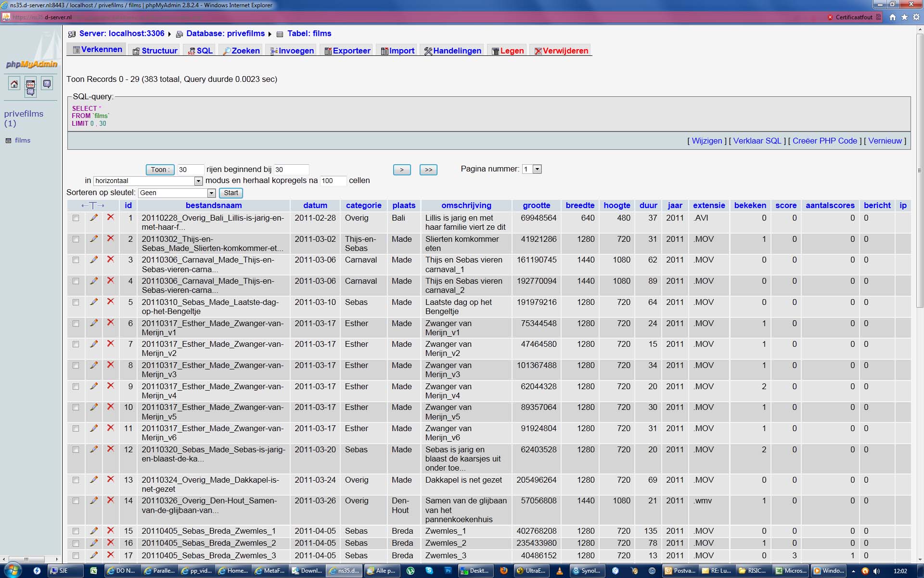This screenshot has width=924, height=578.
Task: Select checkbox for row 13 Dakkapel
Action: (76, 480)
